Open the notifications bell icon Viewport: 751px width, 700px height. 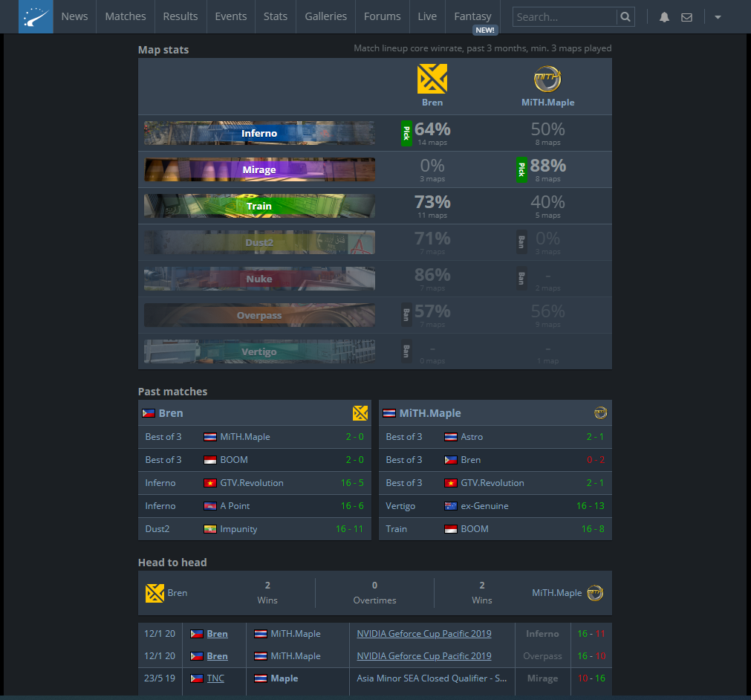664,17
